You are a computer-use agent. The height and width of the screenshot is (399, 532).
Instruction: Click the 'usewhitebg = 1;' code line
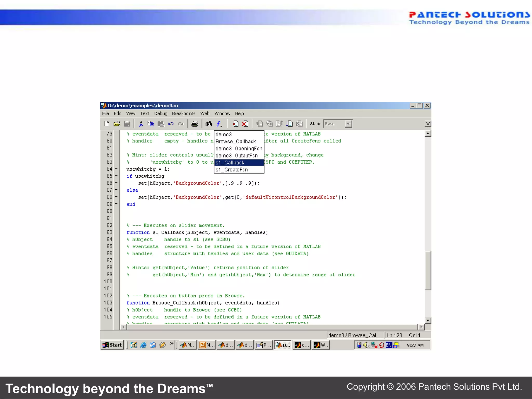[148, 169]
